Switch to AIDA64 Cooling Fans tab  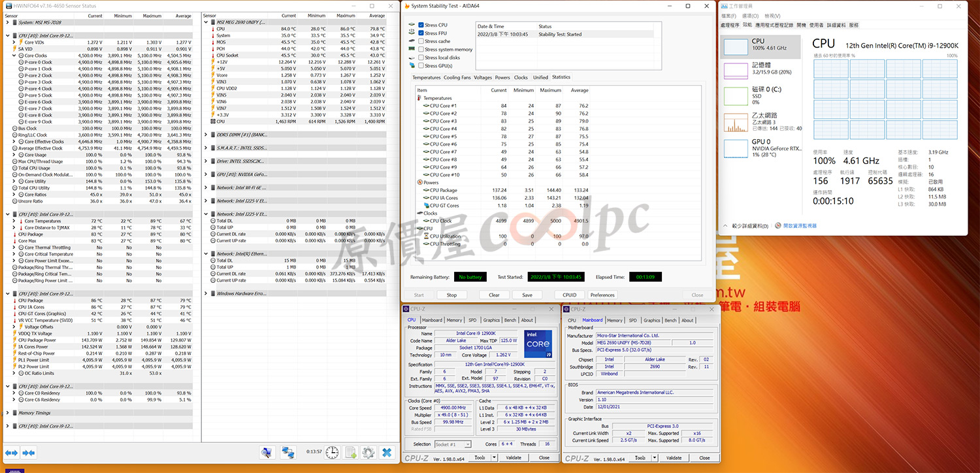click(x=457, y=78)
